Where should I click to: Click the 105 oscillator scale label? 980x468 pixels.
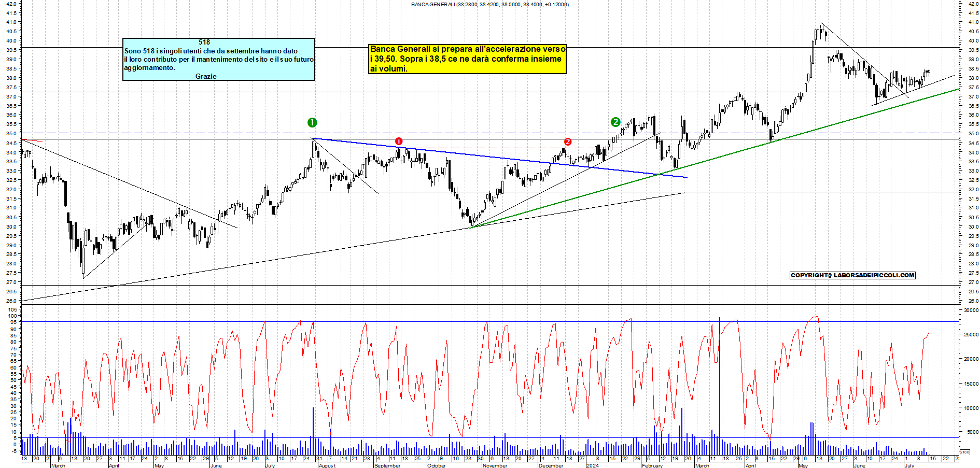coord(13,309)
